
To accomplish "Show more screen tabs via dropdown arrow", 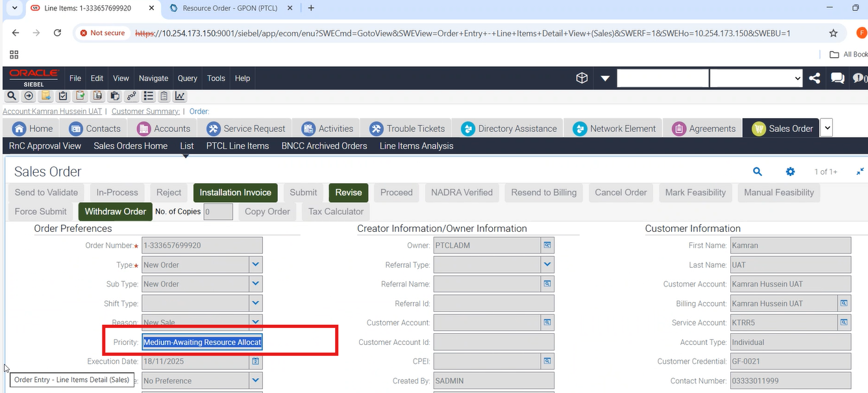I will pos(826,128).
